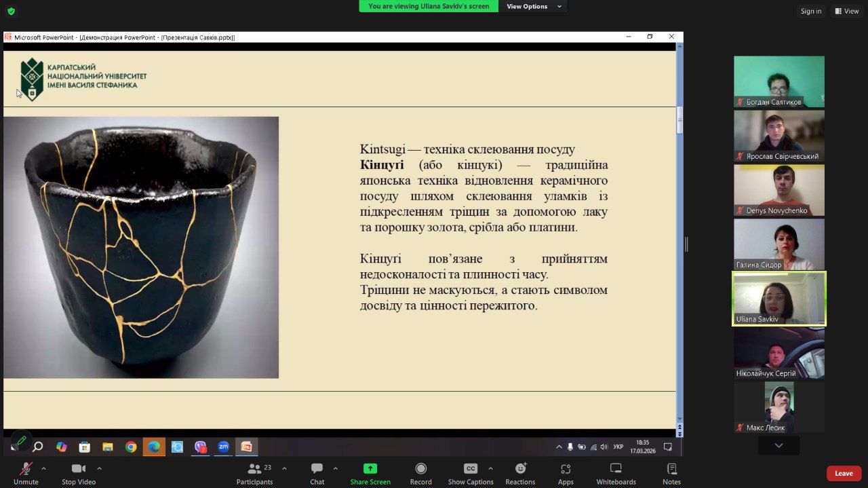Click the green Share Screen icon
The image size is (868, 488).
[x=370, y=469]
